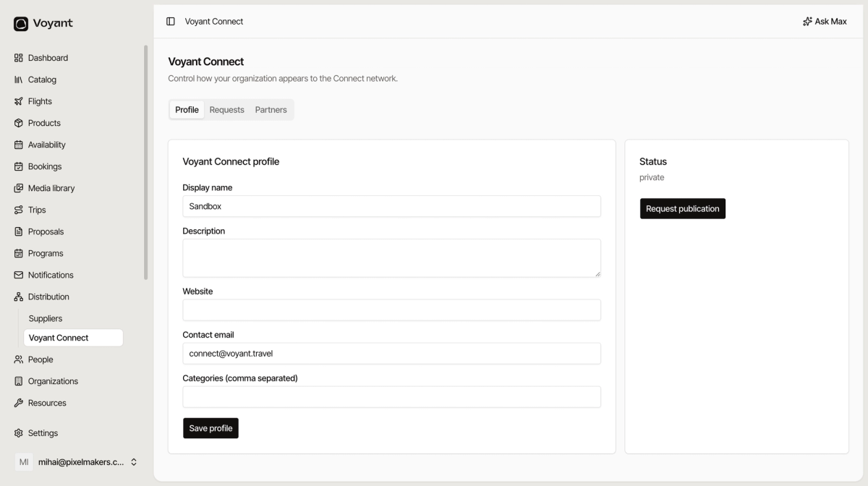Open the Settings section label
The width and height of the screenshot is (868, 486).
[43, 433]
